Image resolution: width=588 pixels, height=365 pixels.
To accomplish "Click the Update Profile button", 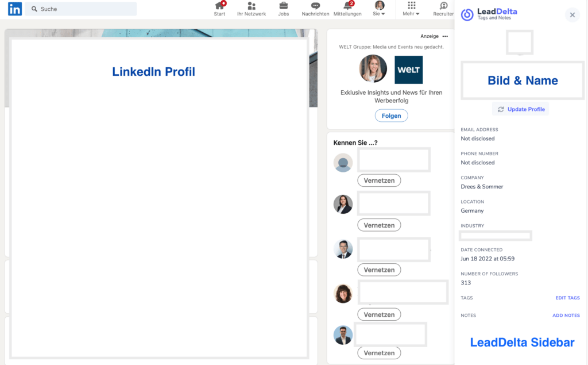I will [520, 109].
